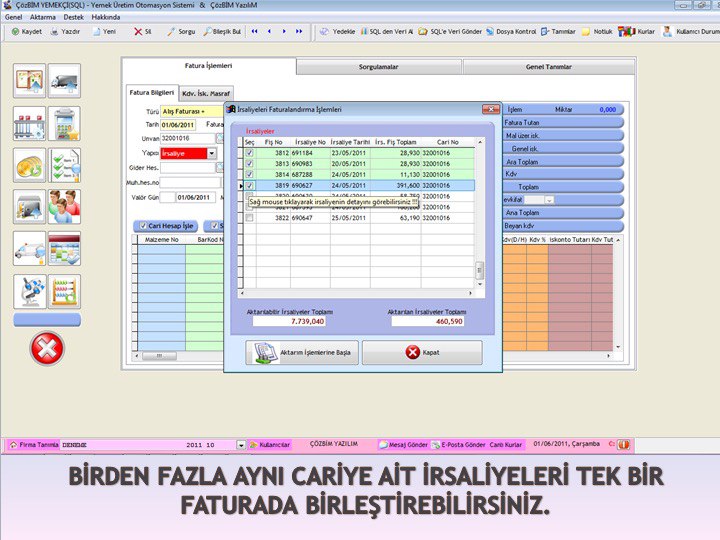Open the Sorgu query tool
The image size is (720, 540).
180,32
